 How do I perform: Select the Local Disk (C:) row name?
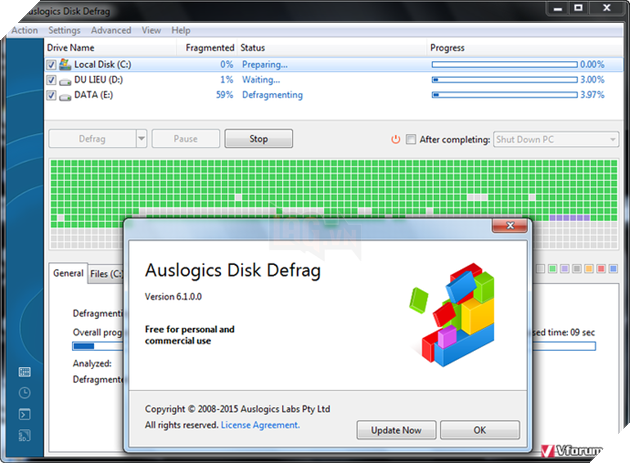tap(103, 65)
